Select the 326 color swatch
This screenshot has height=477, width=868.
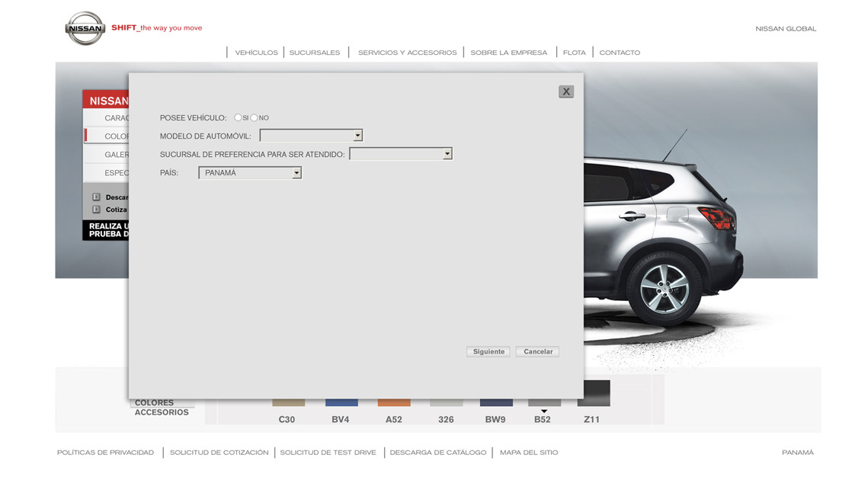446,402
